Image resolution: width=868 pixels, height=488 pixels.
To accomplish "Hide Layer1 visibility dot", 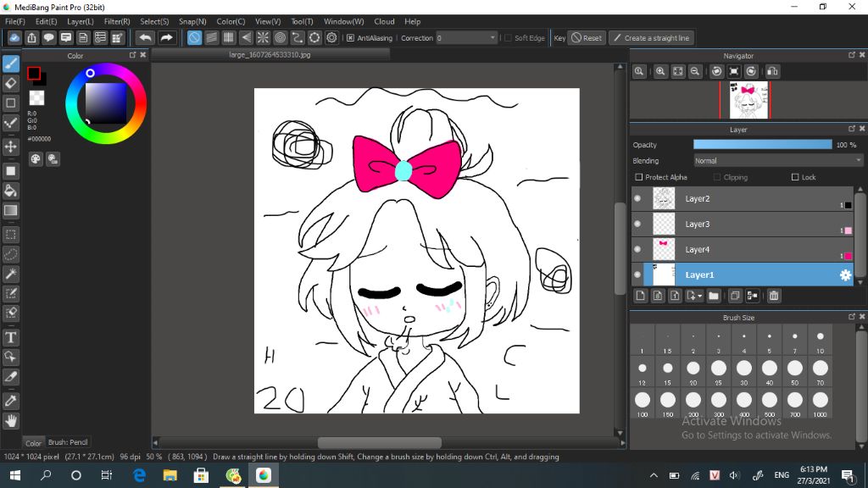I will point(637,275).
